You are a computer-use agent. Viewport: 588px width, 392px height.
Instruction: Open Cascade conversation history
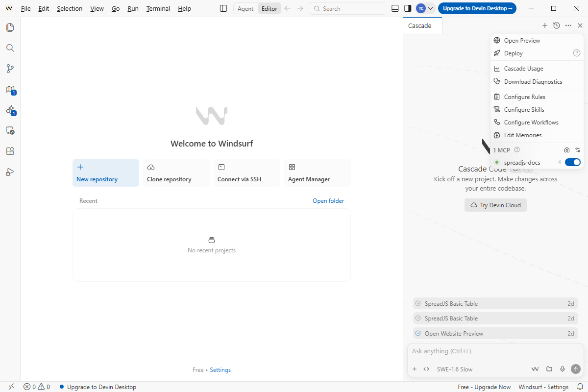[x=556, y=25]
